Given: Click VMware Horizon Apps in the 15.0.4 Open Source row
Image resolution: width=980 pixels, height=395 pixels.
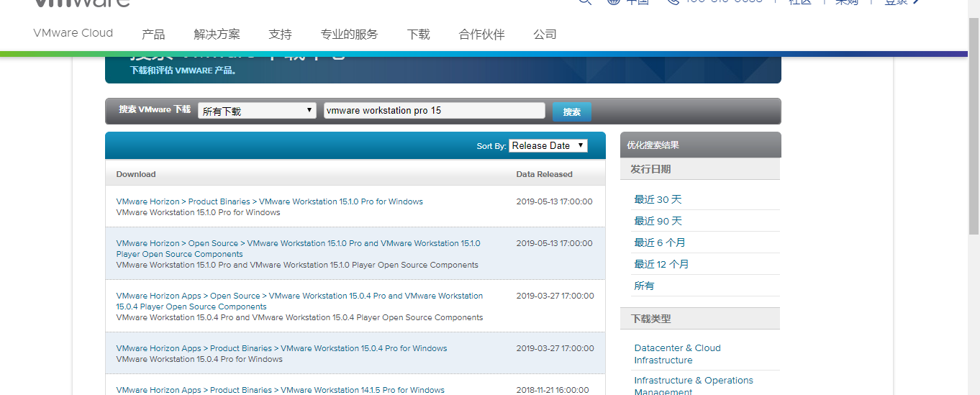Looking at the screenshot, I should click(158, 296).
